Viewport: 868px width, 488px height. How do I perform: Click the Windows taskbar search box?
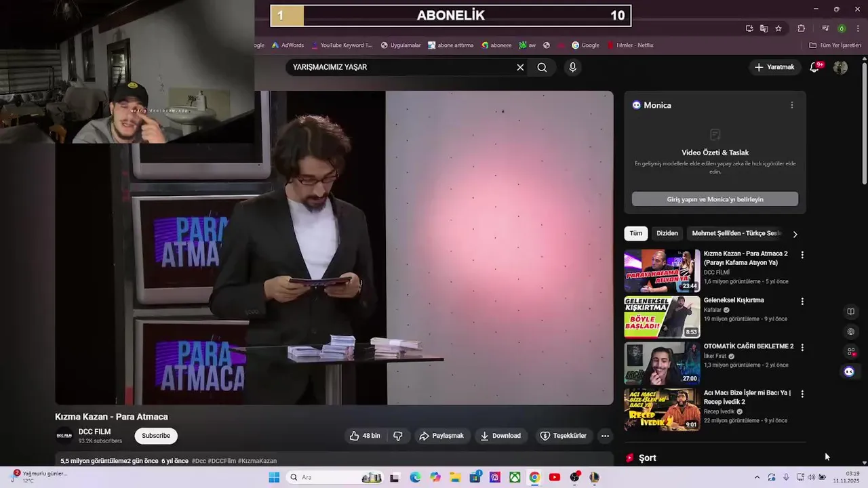pos(336,477)
